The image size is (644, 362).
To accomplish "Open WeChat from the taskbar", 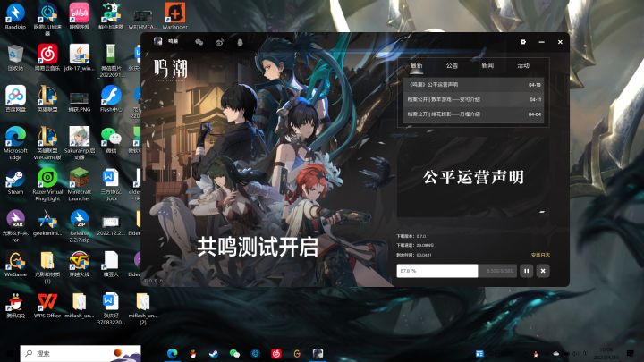I will [x=234, y=353].
